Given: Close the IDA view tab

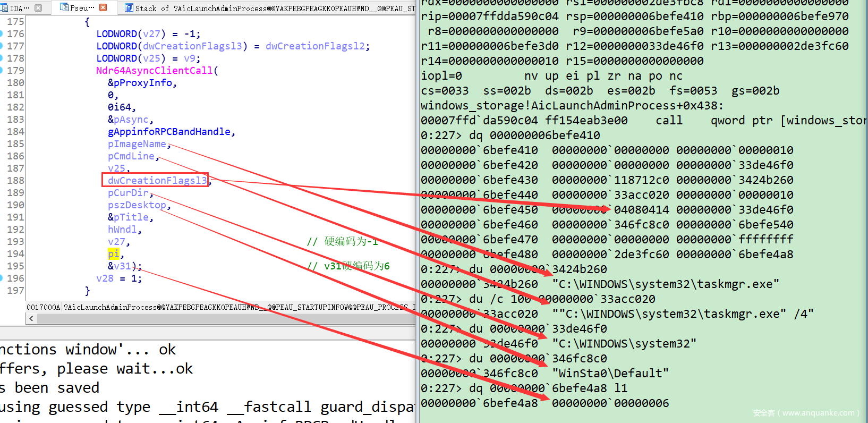Looking at the screenshot, I should point(38,8).
